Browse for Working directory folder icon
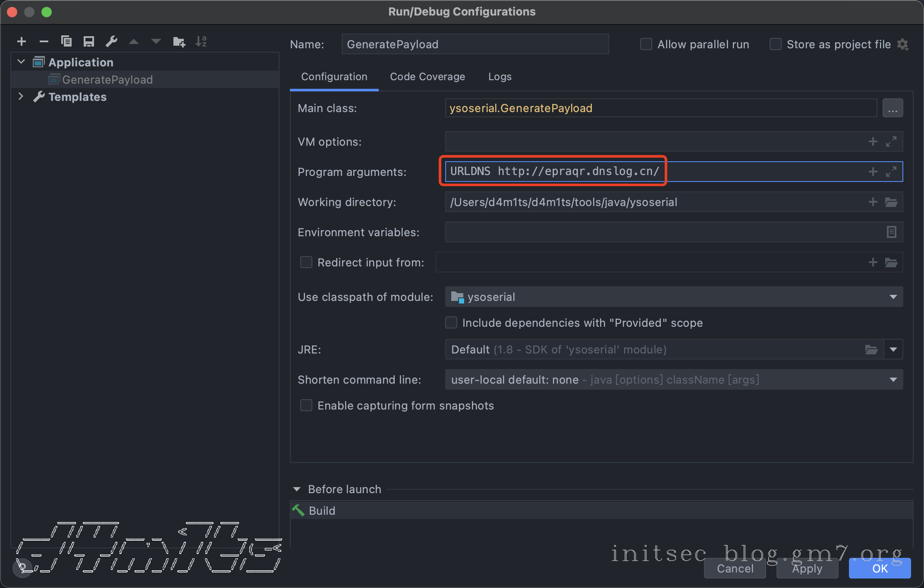924x588 pixels. 891,202
